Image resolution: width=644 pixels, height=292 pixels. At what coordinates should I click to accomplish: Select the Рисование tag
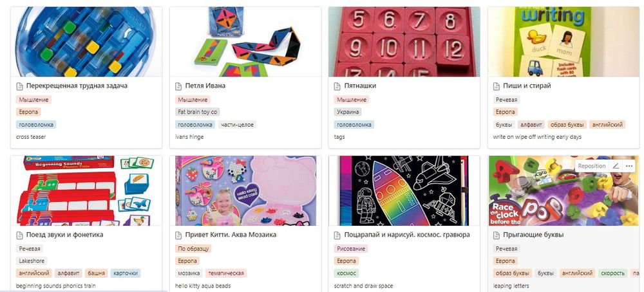(x=351, y=248)
